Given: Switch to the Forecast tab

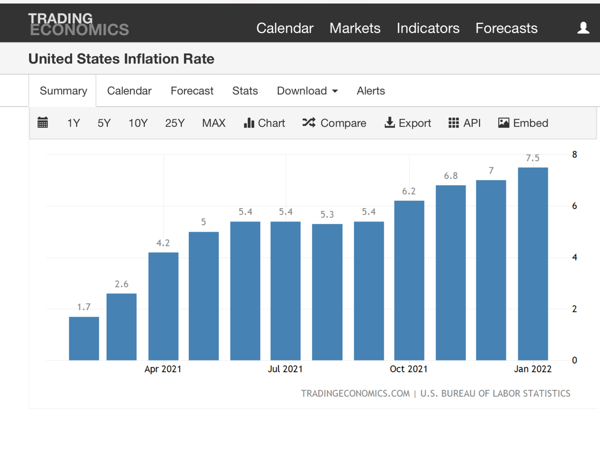Looking at the screenshot, I should coord(192,91).
